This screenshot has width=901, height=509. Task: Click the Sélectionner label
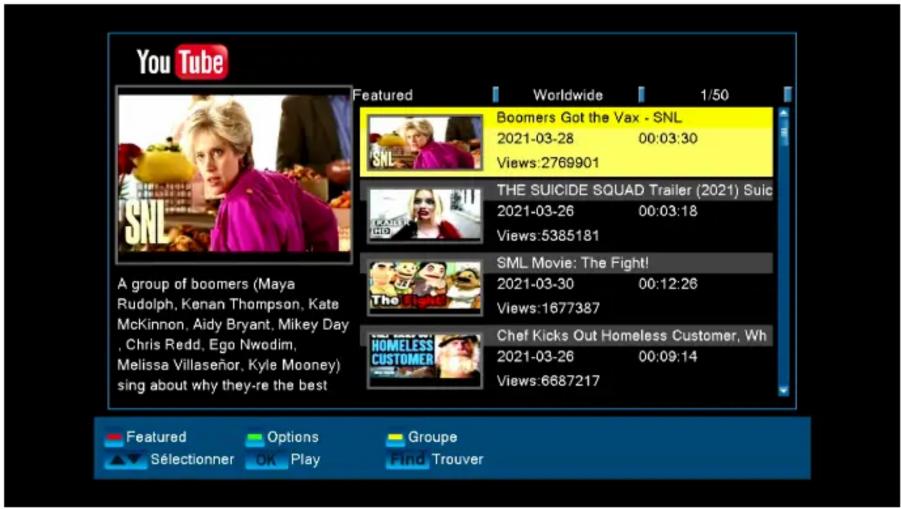pyautogui.click(x=192, y=460)
